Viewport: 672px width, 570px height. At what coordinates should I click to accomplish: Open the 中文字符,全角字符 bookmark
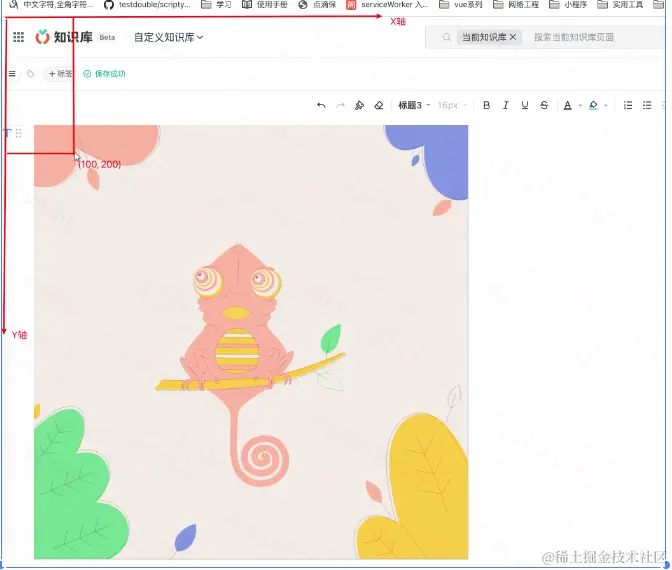(51, 5)
